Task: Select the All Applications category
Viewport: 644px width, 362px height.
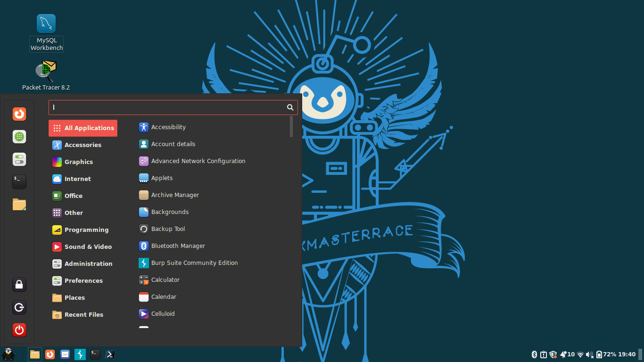Action: [x=83, y=128]
